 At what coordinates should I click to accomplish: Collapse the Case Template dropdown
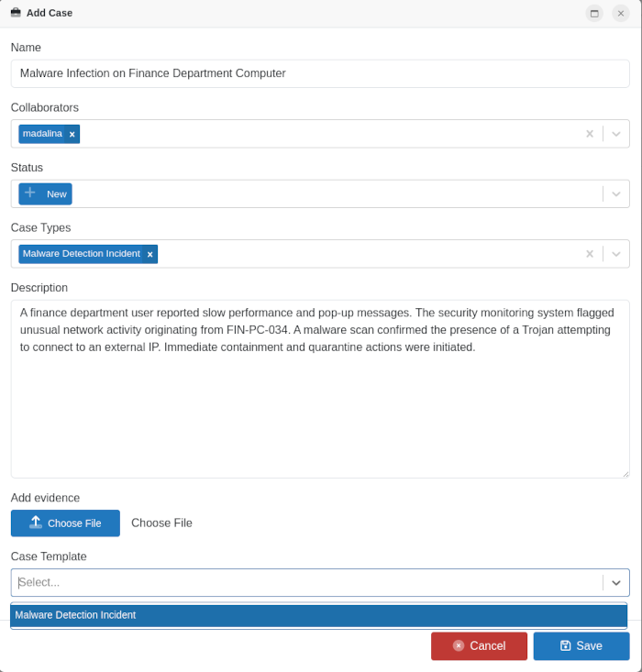coord(616,582)
